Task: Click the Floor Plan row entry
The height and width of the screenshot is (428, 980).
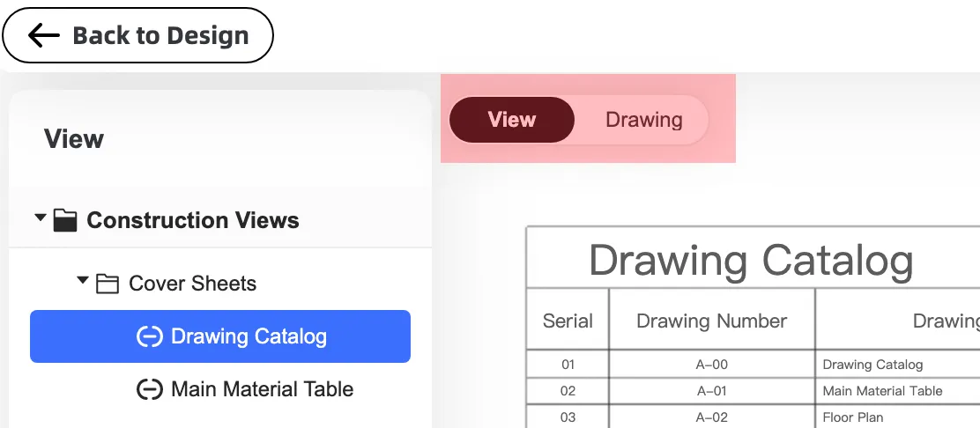Action: point(852,417)
